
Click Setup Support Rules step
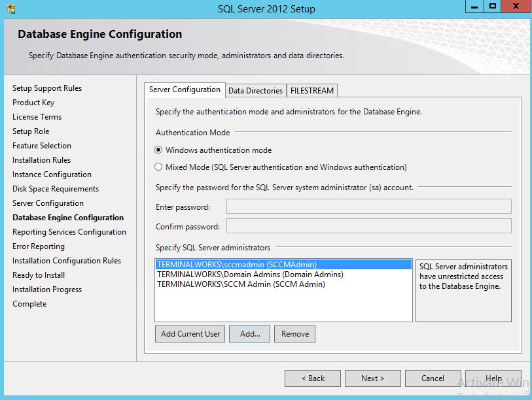tap(47, 88)
